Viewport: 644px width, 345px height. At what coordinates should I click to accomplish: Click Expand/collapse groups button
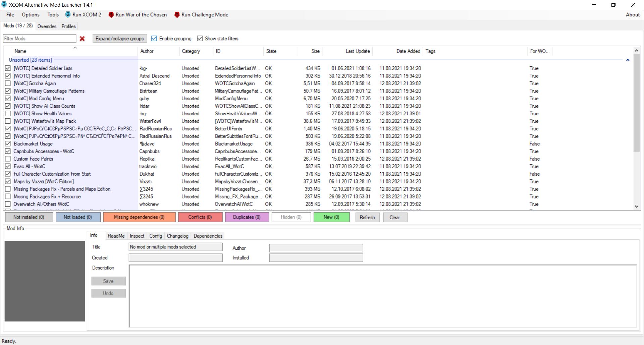[120, 39]
